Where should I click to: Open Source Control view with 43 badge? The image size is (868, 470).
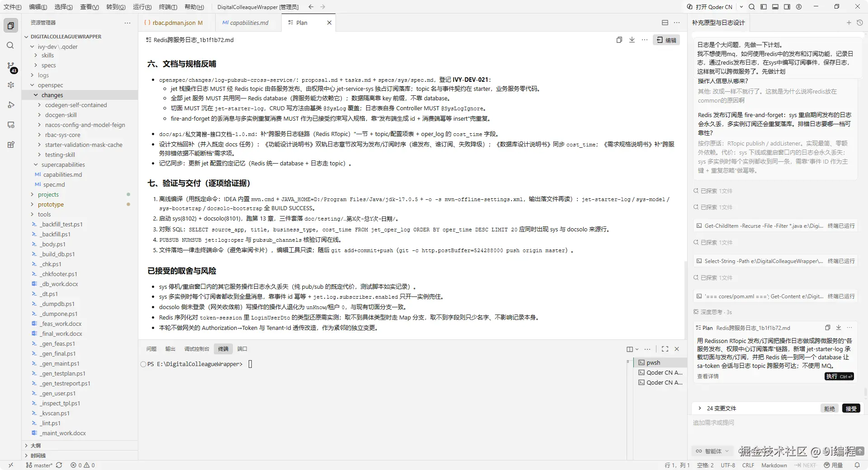point(11,67)
